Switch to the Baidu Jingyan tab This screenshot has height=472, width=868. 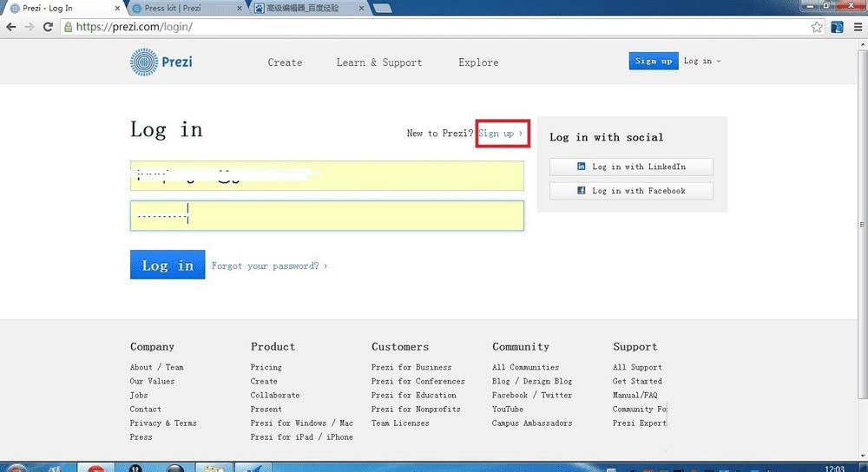[x=308, y=9]
